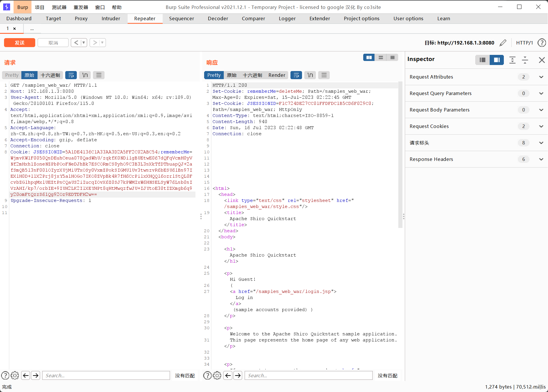Focus the request Search field
This screenshot has width=548, height=392.
(106, 376)
